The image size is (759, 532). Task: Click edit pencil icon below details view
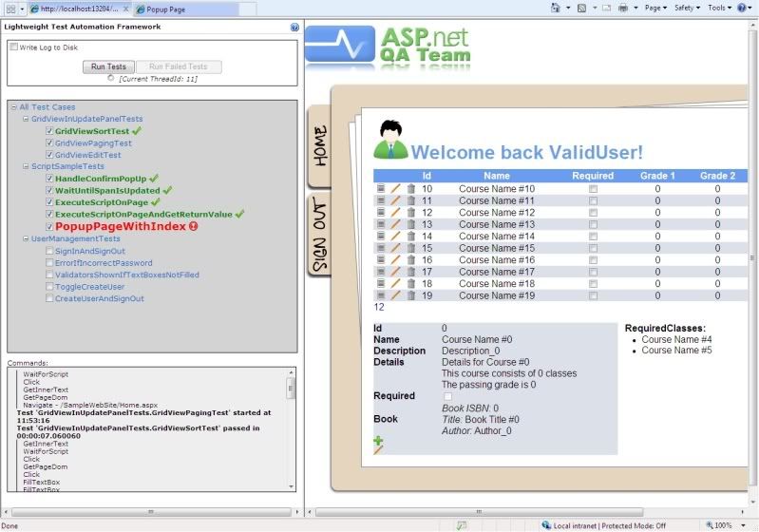tap(378, 450)
